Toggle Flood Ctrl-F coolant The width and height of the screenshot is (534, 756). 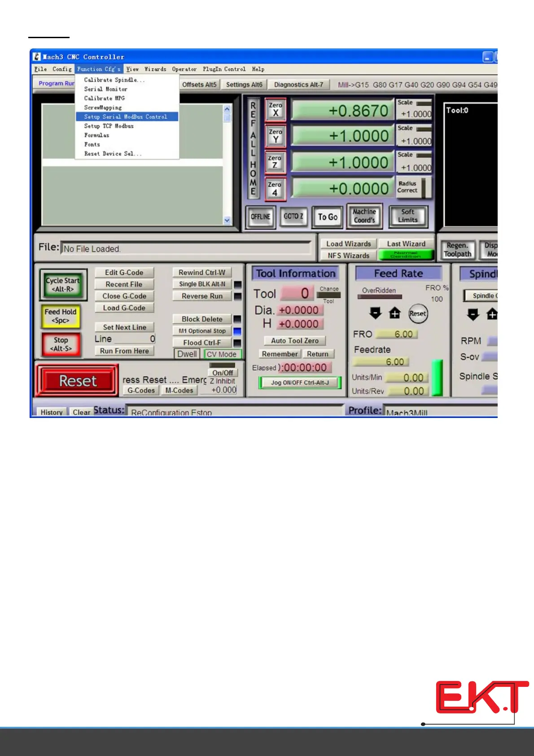tap(202, 343)
